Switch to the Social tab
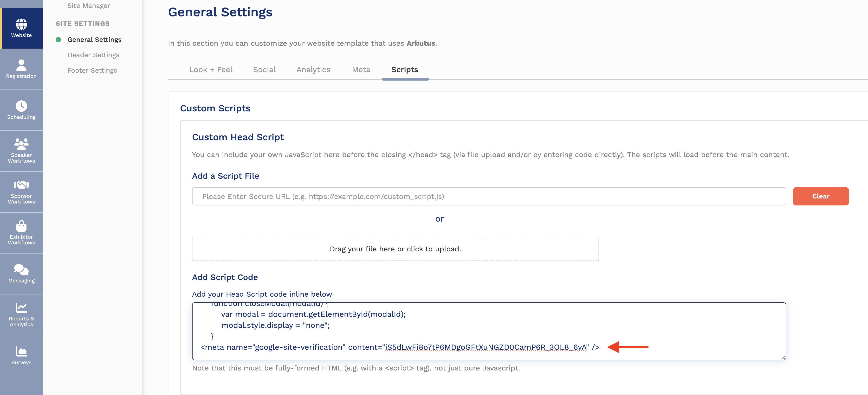 [x=264, y=70]
